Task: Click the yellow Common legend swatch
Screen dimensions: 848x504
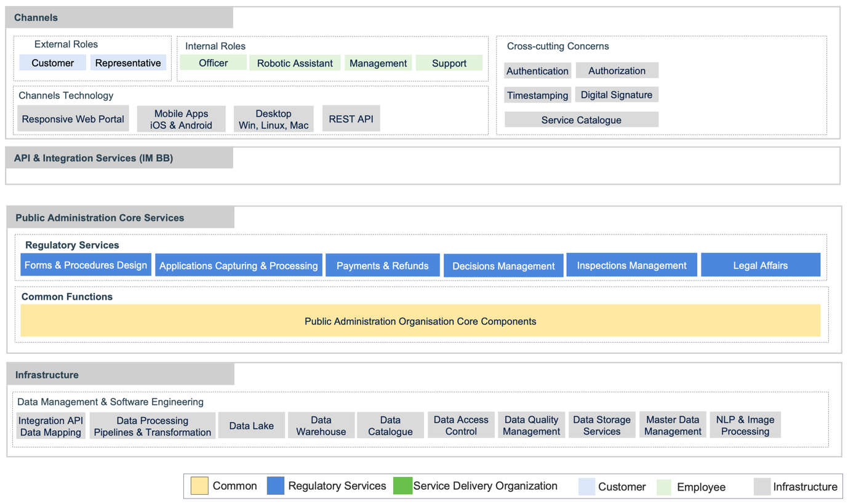Action: coord(199,486)
